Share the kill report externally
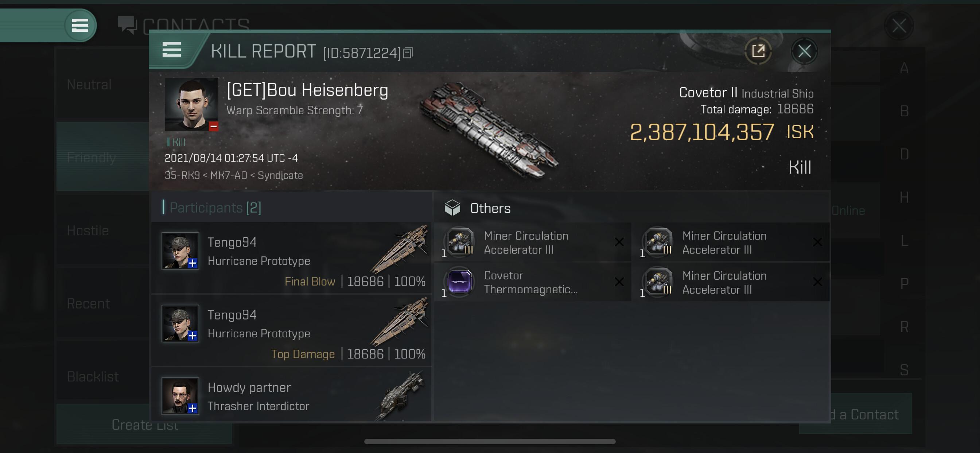The image size is (980, 453). [758, 51]
